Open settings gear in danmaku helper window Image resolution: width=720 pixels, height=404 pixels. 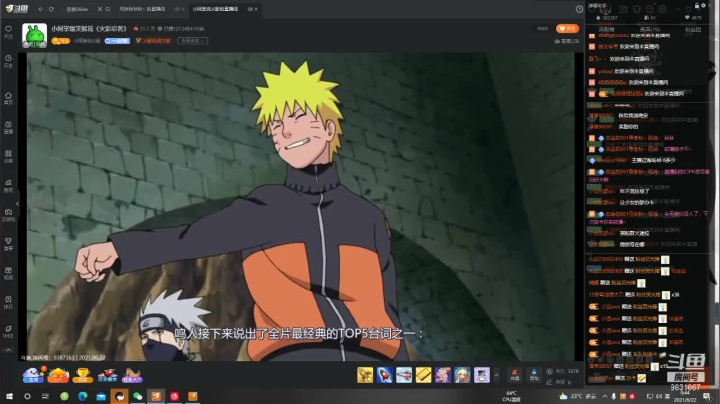[x=703, y=6]
